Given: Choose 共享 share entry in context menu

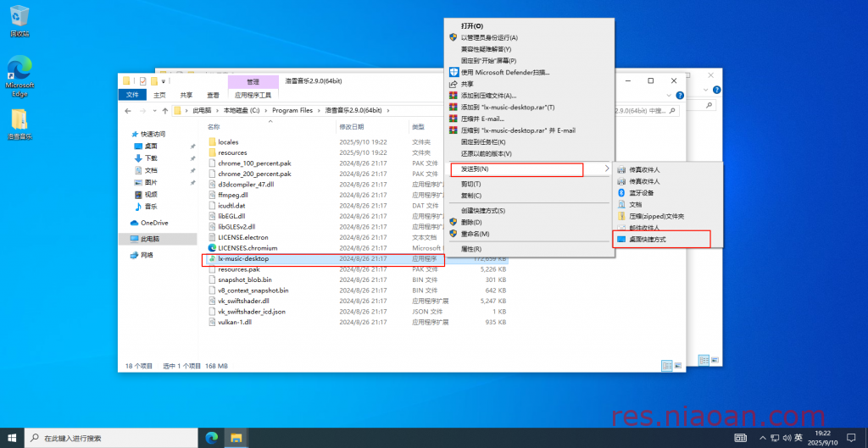Looking at the screenshot, I should [x=467, y=84].
